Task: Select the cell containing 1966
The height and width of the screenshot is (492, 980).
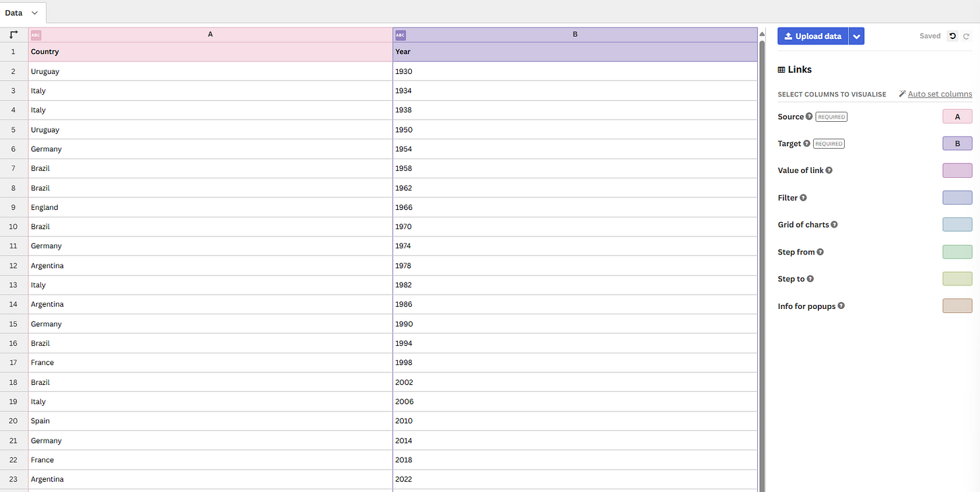Action: point(575,207)
